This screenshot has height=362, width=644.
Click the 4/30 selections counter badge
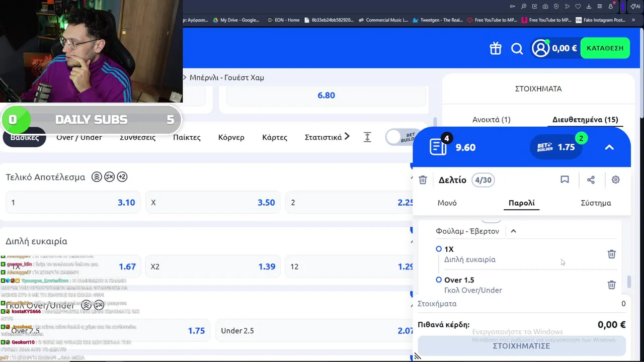[483, 180]
